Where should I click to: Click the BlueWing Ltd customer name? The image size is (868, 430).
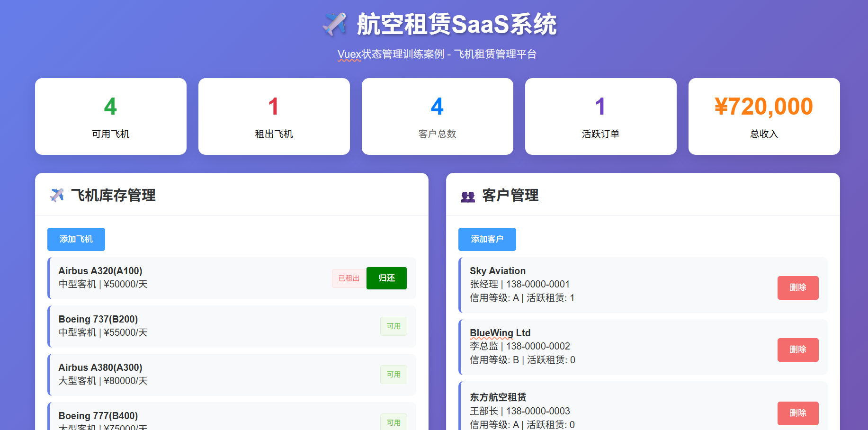[x=500, y=333]
